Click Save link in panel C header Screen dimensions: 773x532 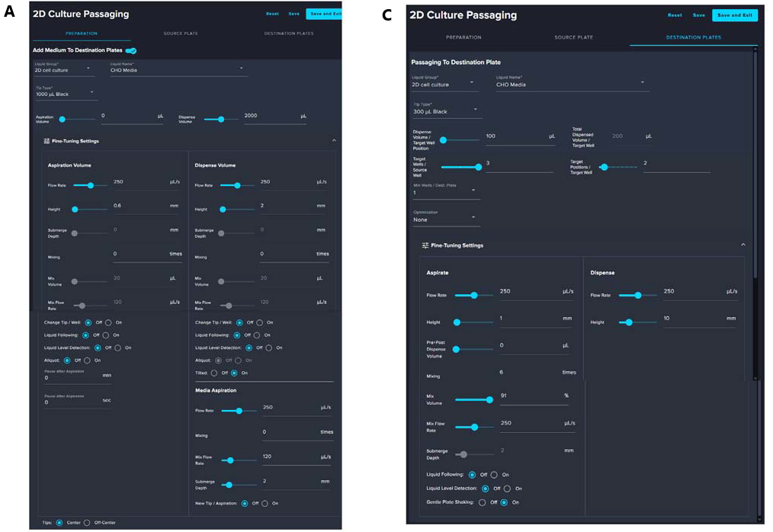pos(698,15)
